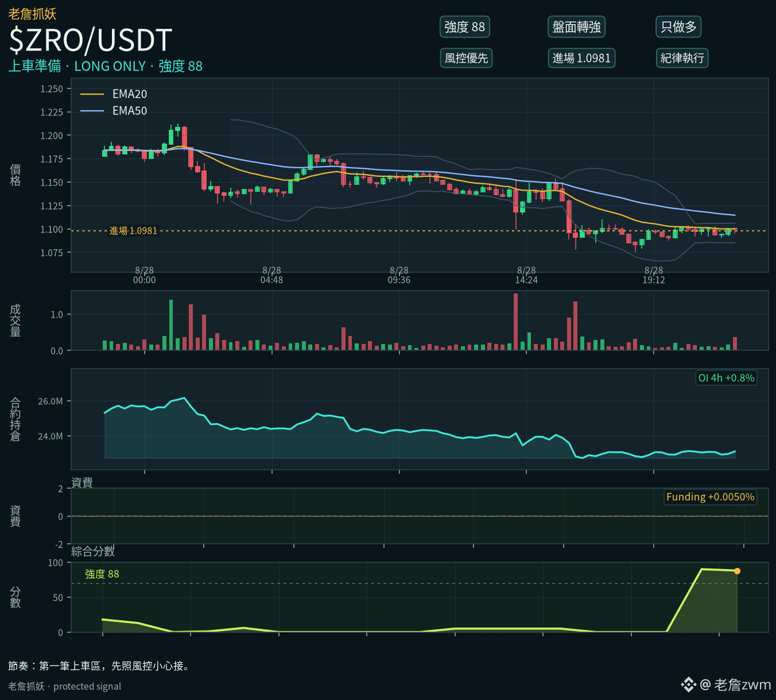Click the 8/28 04:48 time axis label

(272, 275)
